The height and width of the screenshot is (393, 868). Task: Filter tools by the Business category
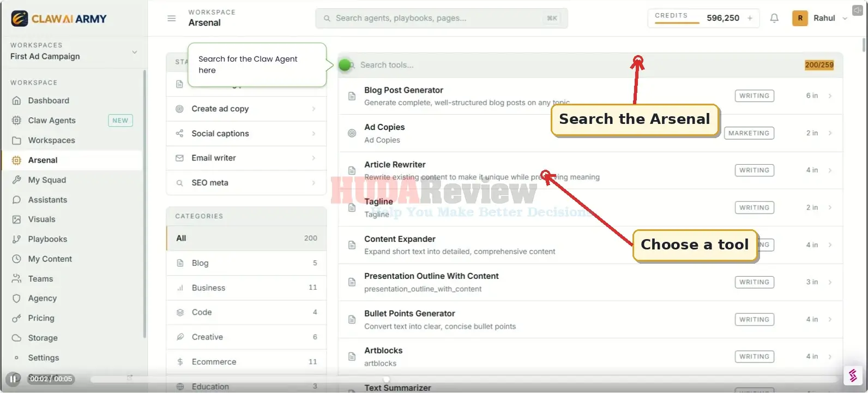246,288
